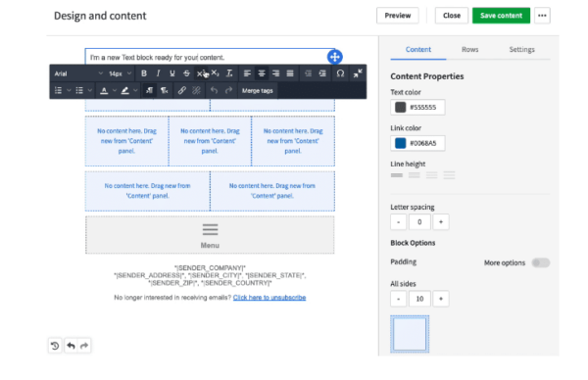Justify the text
Image resolution: width=588 pixels, height=380 pixels.
[290, 73]
